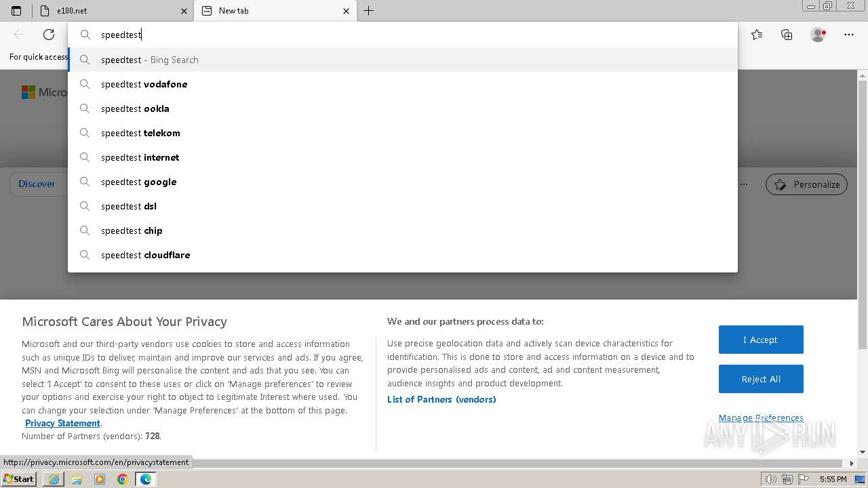Click the network tray icon
The width and height of the screenshot is (868, 488).
pos(787,479)
